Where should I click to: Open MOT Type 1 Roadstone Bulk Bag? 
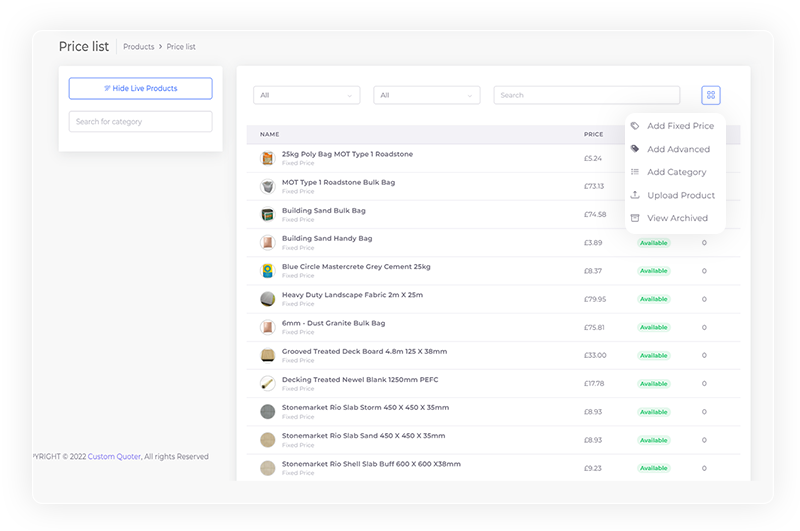338,182
